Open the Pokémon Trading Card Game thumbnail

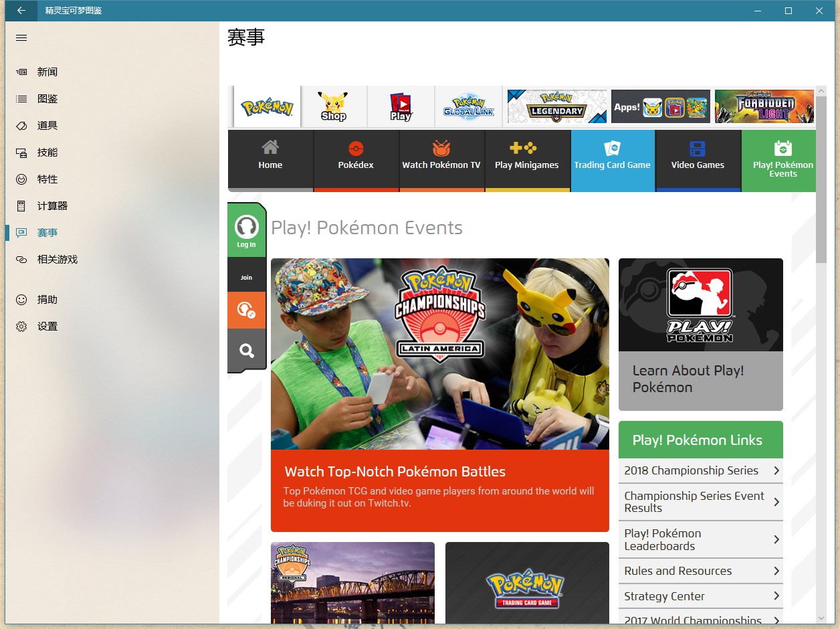527,583
